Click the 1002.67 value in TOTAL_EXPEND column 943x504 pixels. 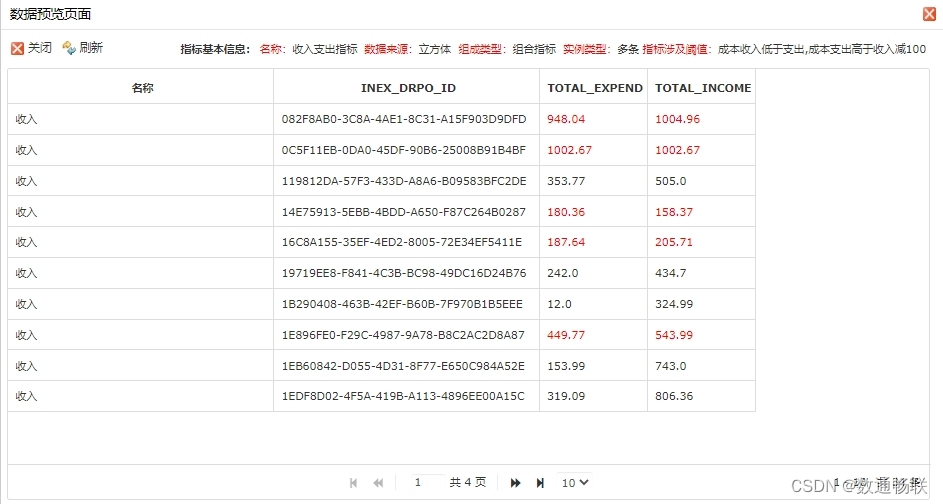click(570, 150)
